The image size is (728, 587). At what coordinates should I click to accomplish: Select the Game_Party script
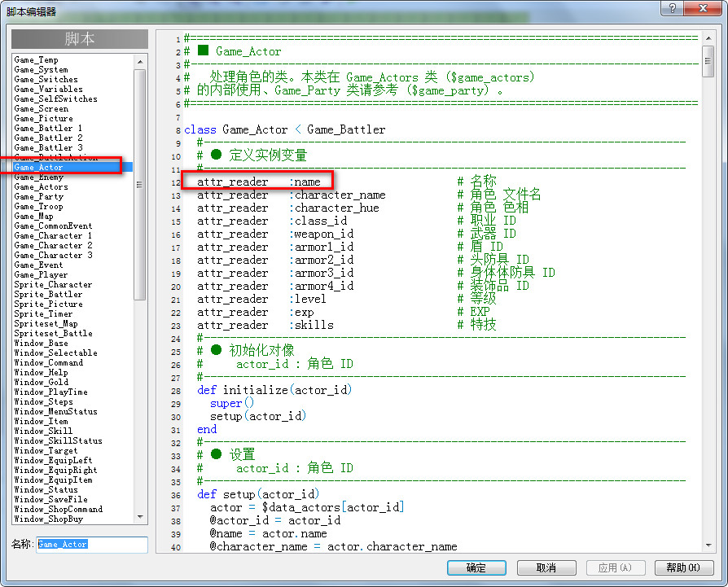(38, 197)
